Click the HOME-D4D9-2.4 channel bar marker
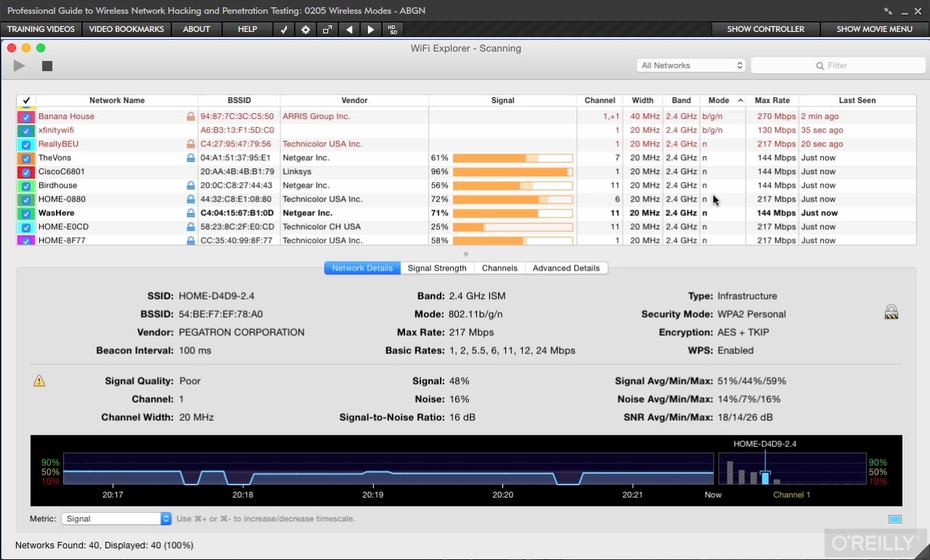This screenshot has height=560, width=930. [765, 477]
